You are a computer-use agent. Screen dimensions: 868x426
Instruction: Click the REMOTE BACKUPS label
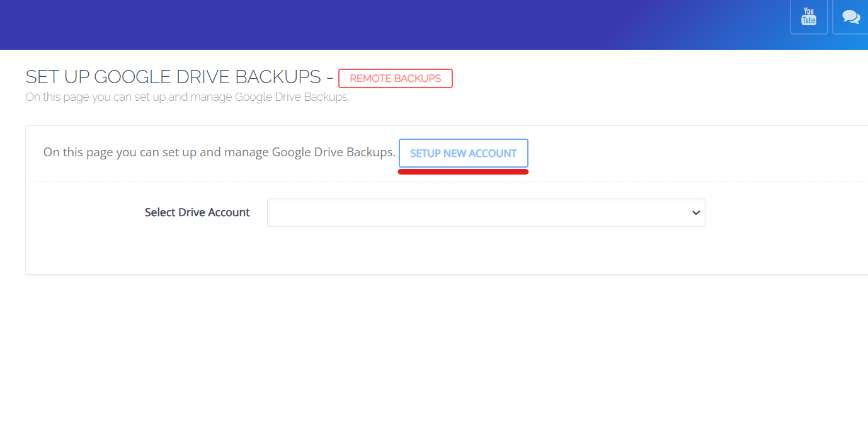(396, 78)
